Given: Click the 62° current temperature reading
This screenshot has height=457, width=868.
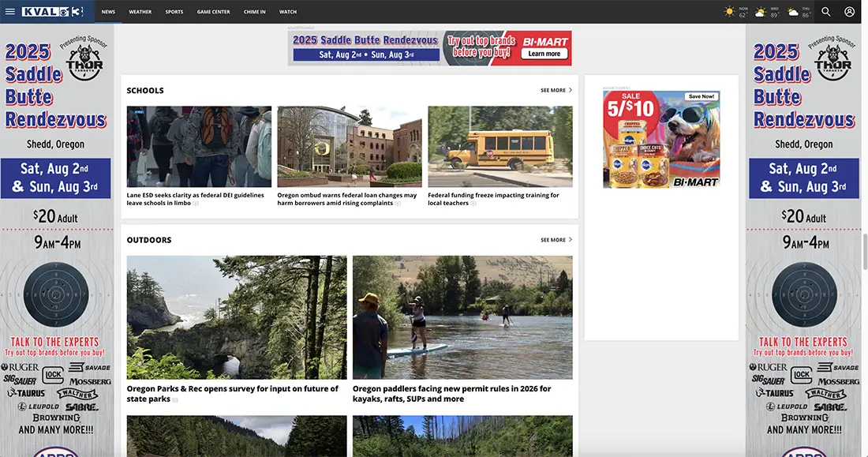Looking at the screenshot, I should (x=743, y=15).
